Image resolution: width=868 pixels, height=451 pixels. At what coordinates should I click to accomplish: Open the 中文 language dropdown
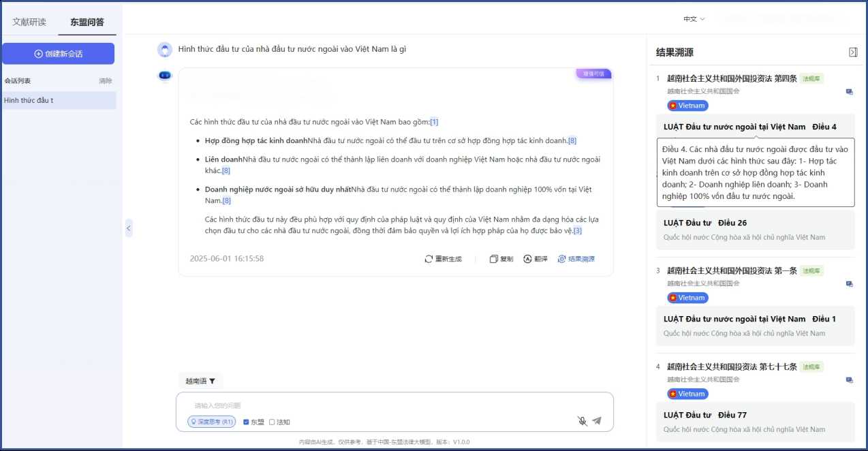pyautogui.click(x=694, y=19)
